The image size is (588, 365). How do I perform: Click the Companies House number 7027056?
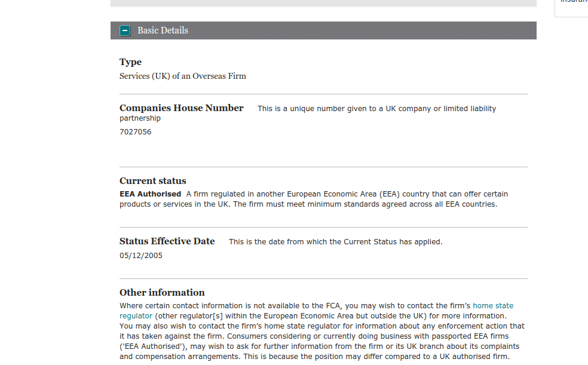tap(135, 132)
